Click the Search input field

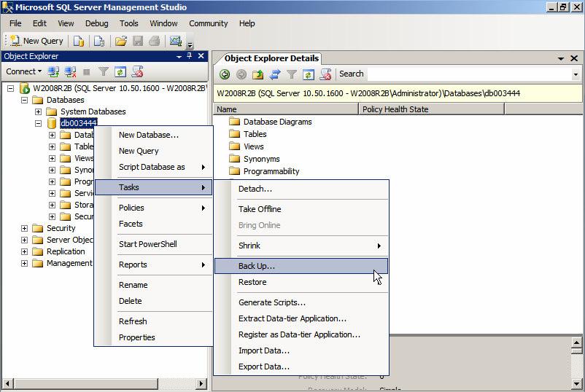tap(468, 74)
